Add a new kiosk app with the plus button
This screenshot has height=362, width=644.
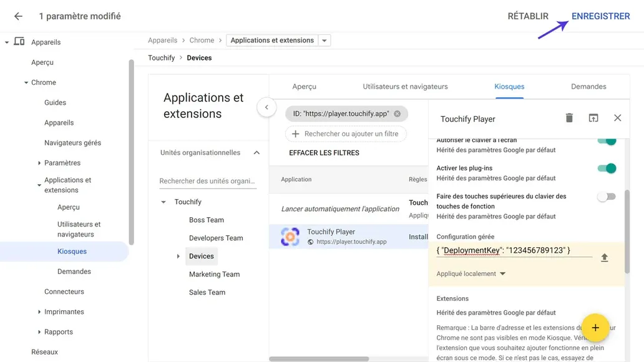point(595,328)
